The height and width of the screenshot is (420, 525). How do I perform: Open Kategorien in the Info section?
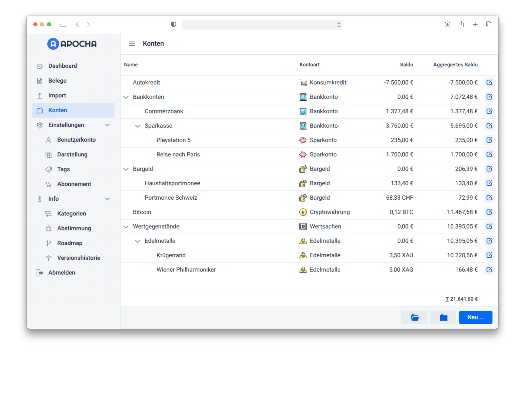click(x=73, y=214)
